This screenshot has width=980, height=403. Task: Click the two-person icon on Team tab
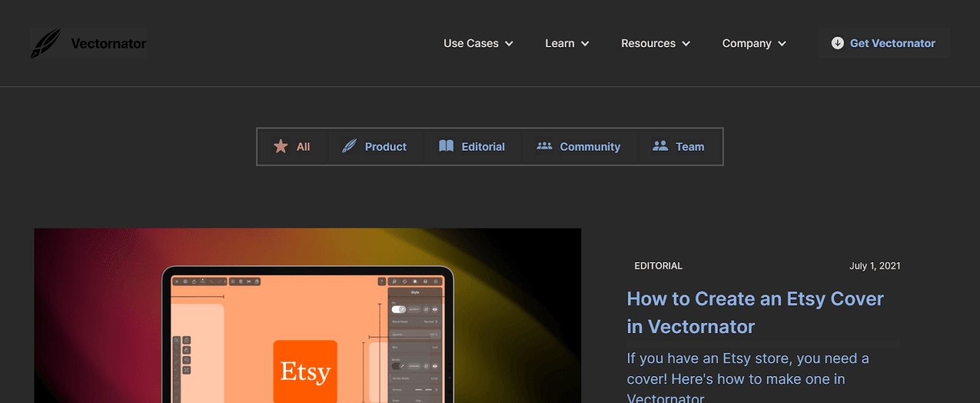point(660,146)
